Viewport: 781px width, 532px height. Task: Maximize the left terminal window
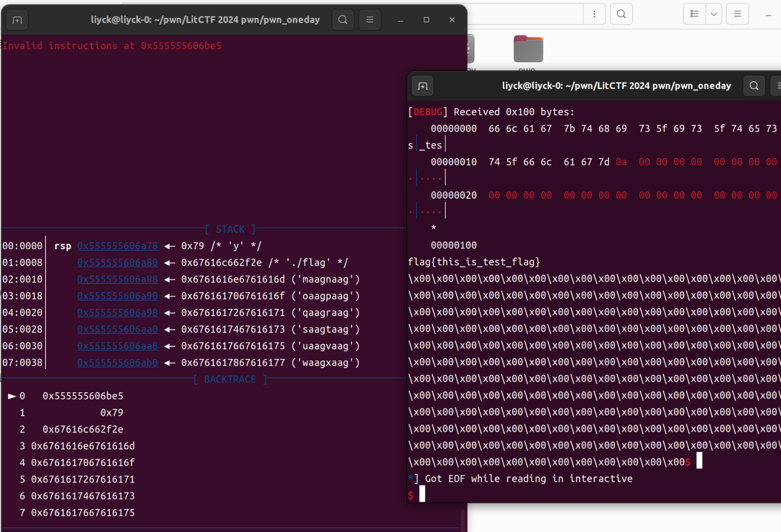point(426,20)
